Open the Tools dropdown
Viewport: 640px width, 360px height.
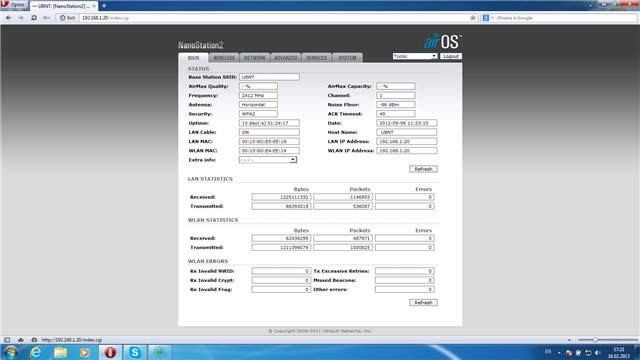(415, 56)
